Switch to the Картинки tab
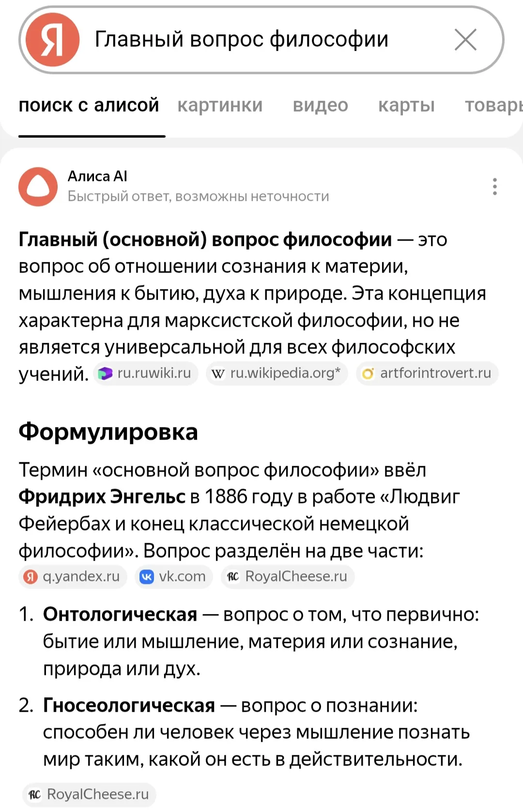Screen dimensions: 523x812 pos(220,105)
